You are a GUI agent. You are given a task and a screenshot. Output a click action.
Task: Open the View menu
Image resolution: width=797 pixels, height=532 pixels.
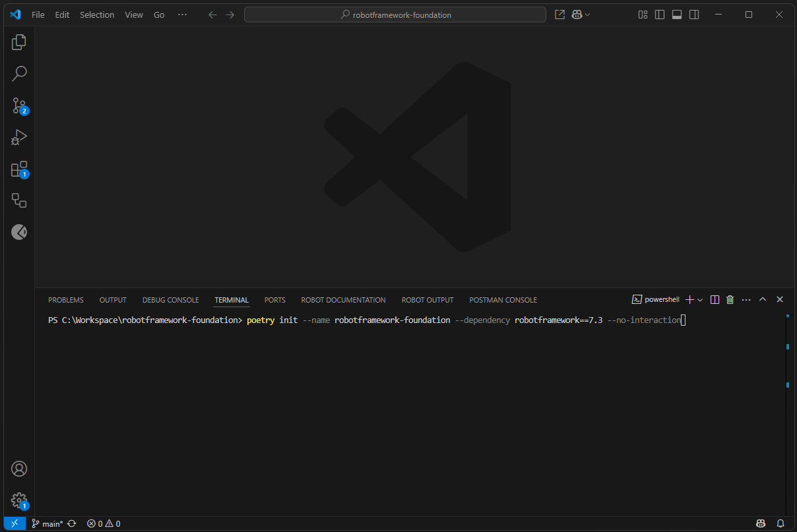pyautogui.click(x=134, y=15)
